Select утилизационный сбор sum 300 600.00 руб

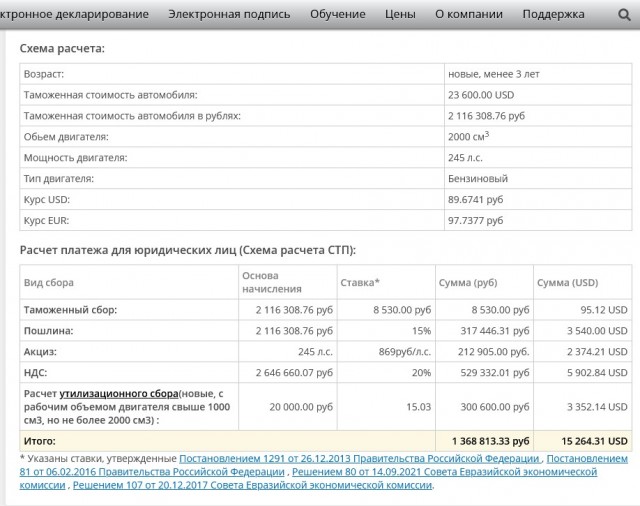point(495,407)
